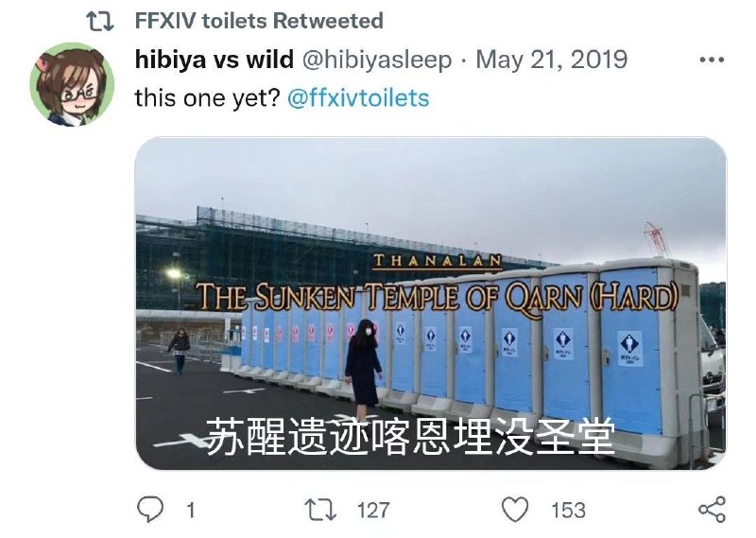Click the like count 153
Screen dimensions: 756x538
569,511
